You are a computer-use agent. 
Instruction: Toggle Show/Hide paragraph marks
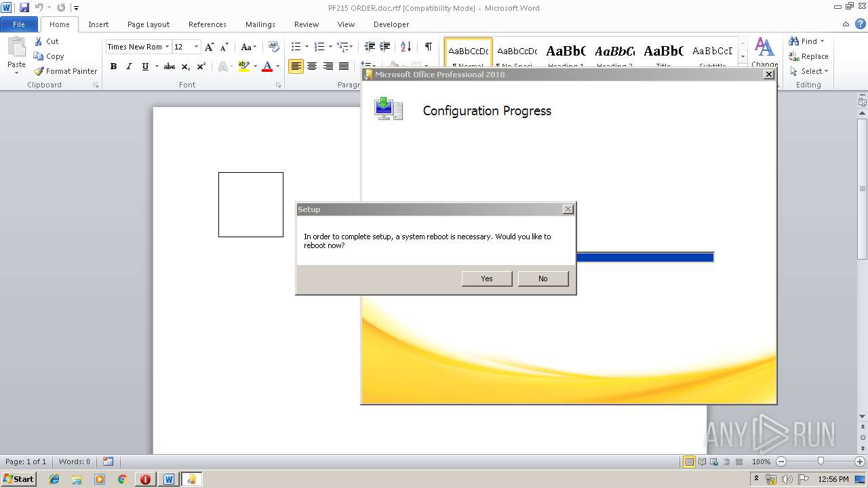click(428, 47)
